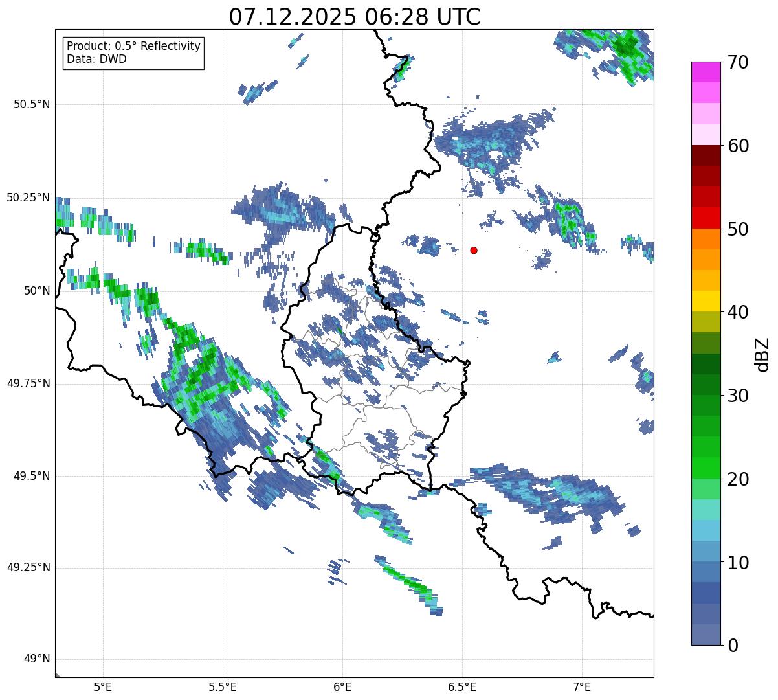The width and height of the screenshot is (778, 700).
Task: Click the '49.5°N' latitude label
Action: 32,476
